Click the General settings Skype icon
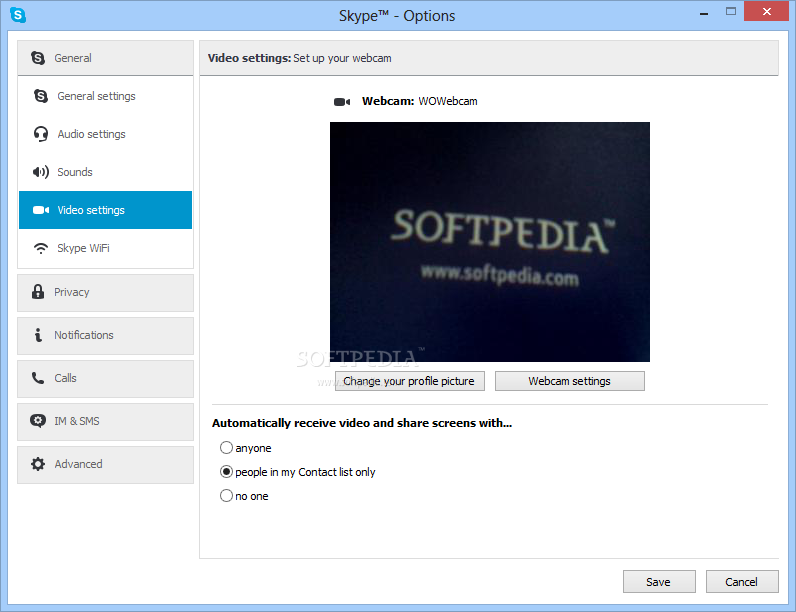The width and height of the screenshot is (796, 612). pyautogui.click(x=41, y=96)
